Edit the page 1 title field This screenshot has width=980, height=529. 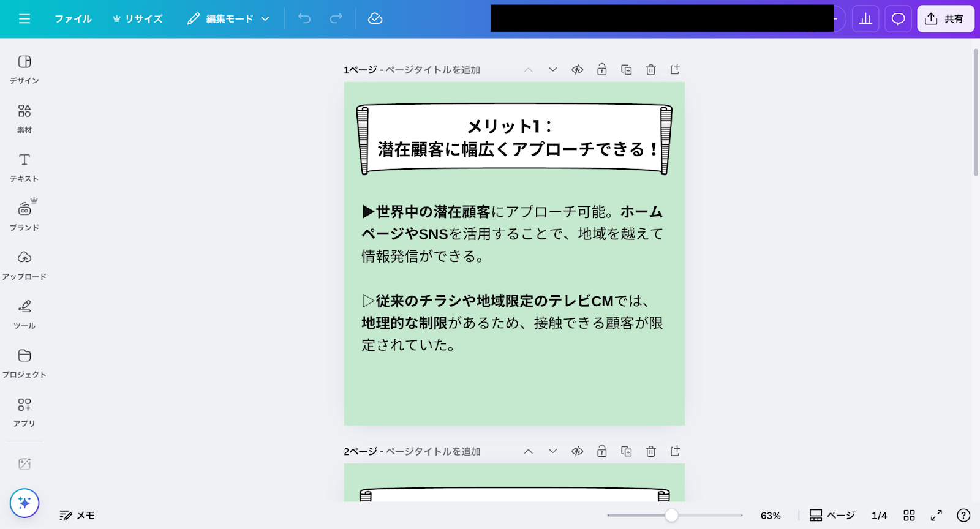coord(432,70)
